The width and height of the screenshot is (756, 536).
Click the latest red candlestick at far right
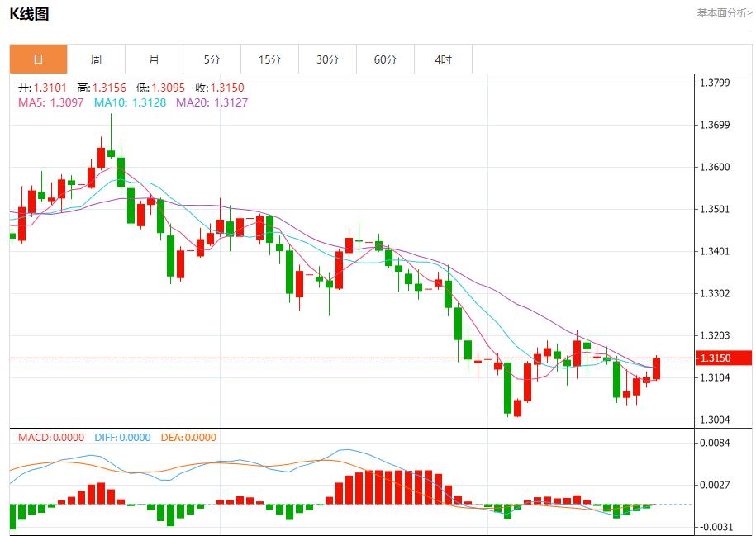click(x=656, y=368)
